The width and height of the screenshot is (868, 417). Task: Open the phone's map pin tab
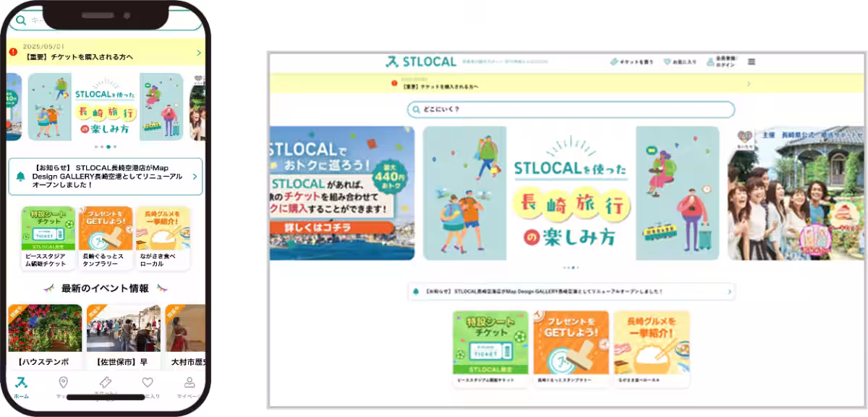63,382
